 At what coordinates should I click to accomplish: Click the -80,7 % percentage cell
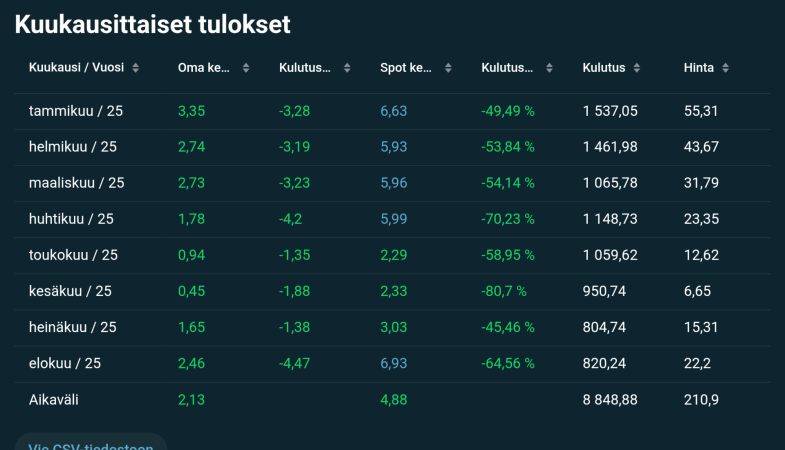pos(503,291)
